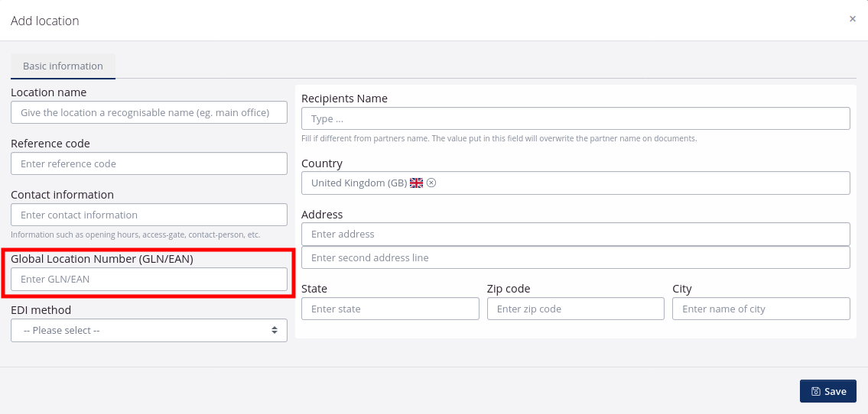Remove the selected United Kingdom country
This screenshot has width=868, height=414.
[x=431, y=183]
